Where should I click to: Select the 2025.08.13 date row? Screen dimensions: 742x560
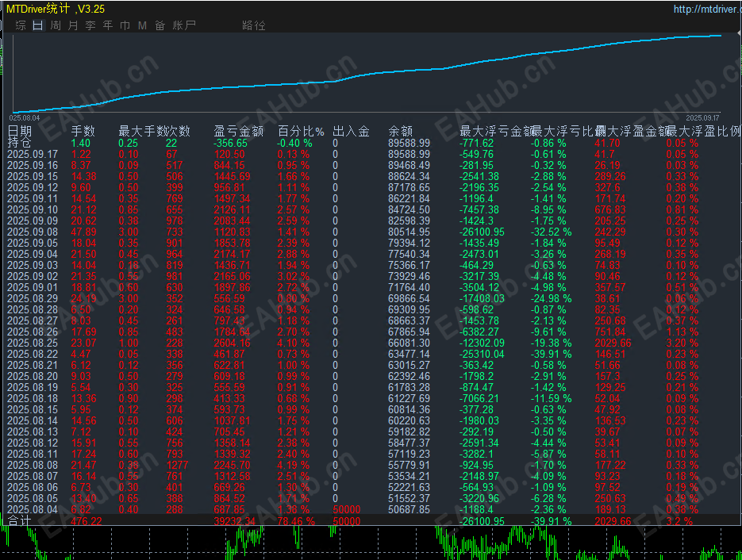[33, 432]
